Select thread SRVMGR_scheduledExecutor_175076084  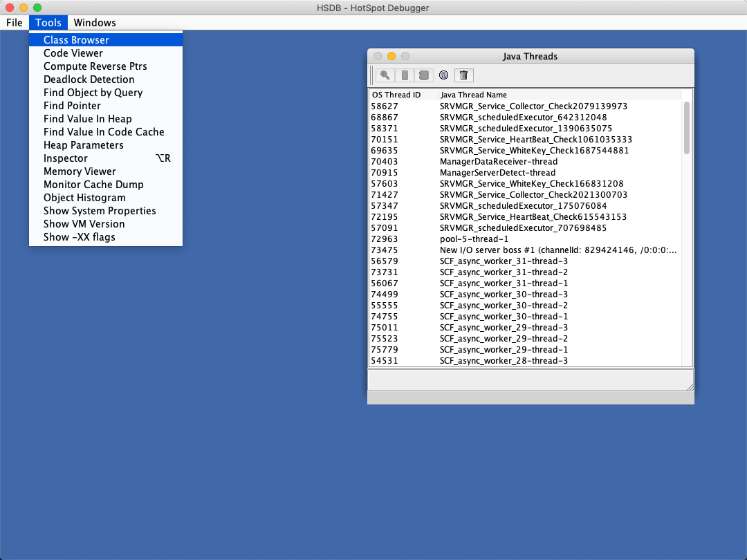coord(526,206)
